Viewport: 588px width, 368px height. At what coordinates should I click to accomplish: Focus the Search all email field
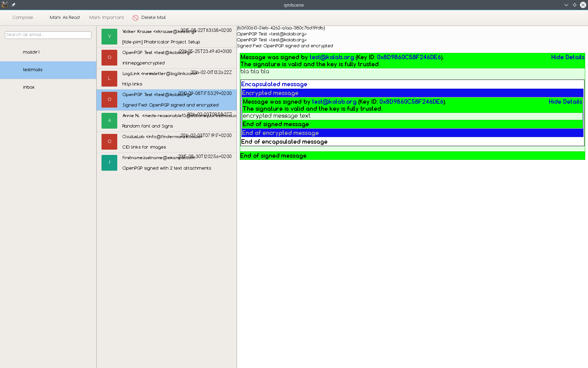(x=48, y=35)
